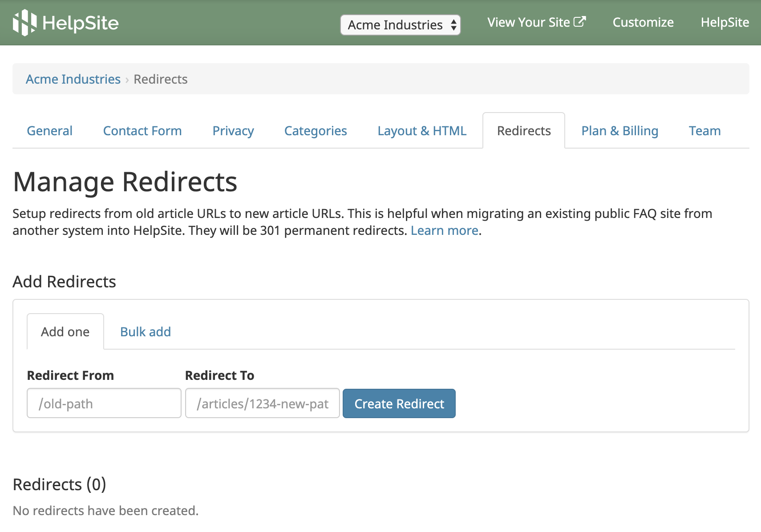Image resolution: width=761 pixels, height=532 pixels.
Task: Focus the Redirect To input field
Action: coord(263,403)
